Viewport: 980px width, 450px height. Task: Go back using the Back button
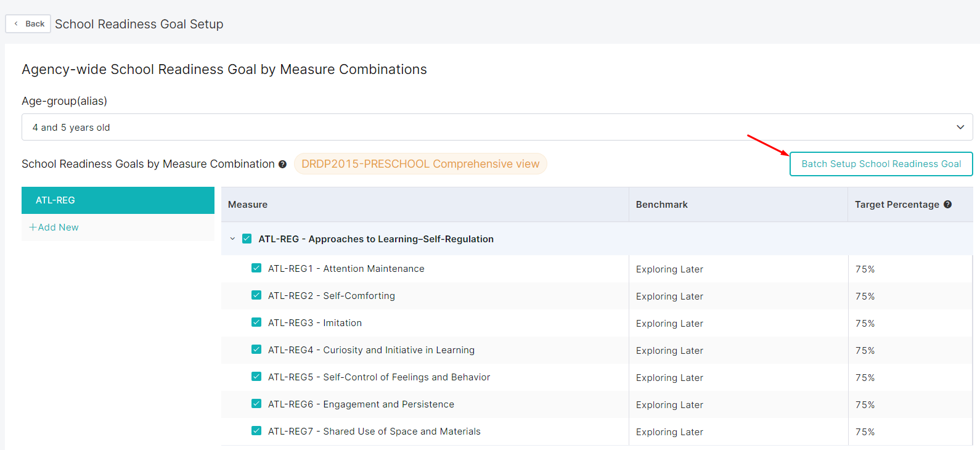[x=28, y=24]
